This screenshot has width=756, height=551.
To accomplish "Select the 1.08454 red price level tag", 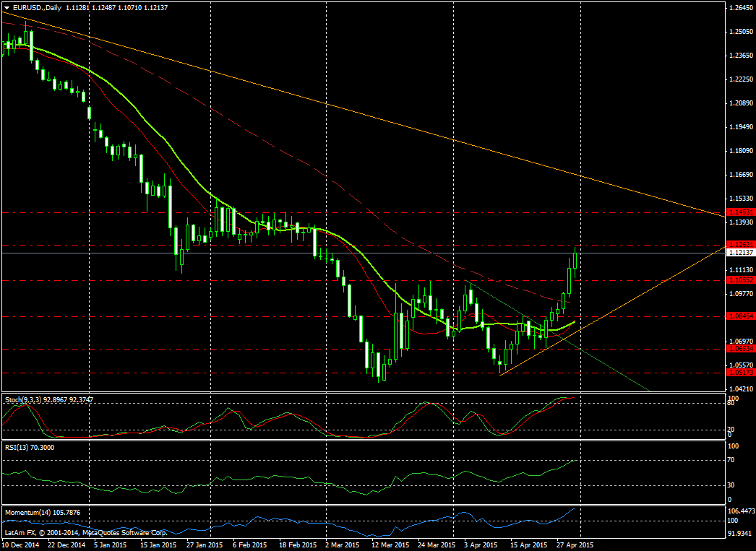I will pos(741,316).
